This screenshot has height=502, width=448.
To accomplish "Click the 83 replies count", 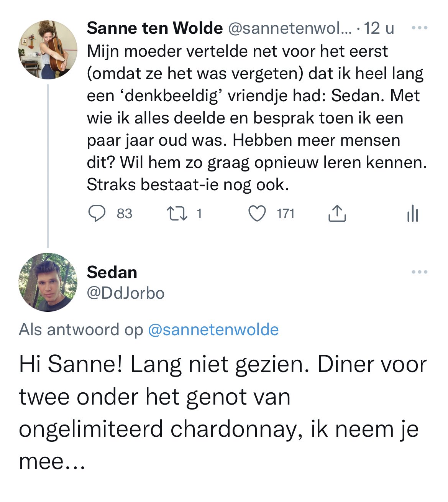I will coord(124,214).
